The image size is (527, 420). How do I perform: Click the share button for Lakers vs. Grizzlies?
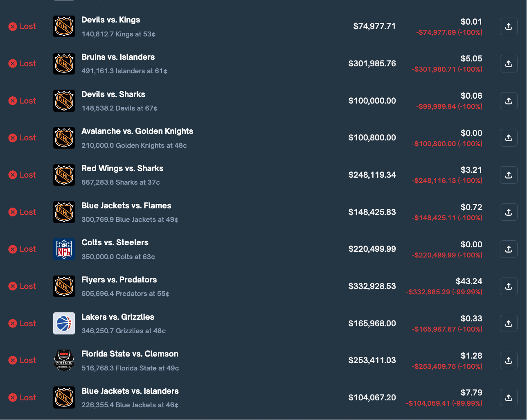click(x=508, y=323)
